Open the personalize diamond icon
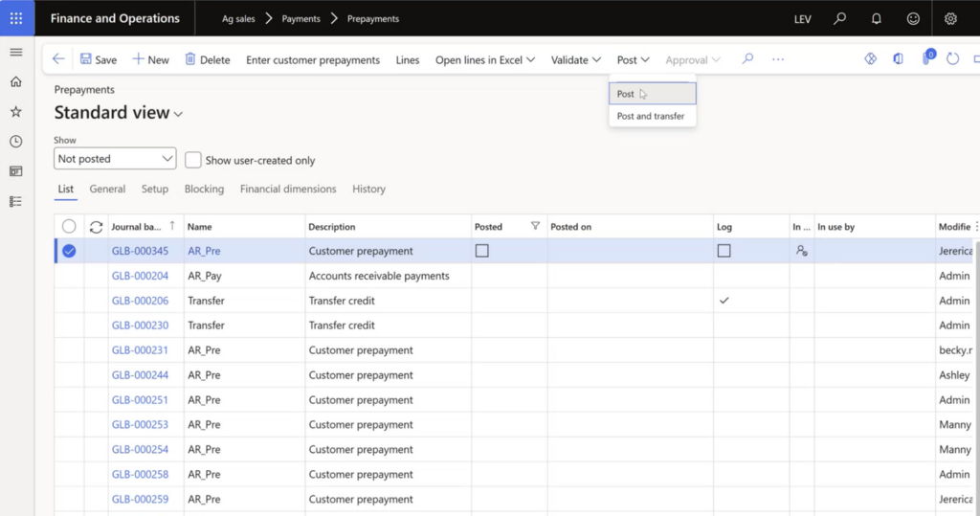This screenshot has width=980, height=516. tap(870, 58)
